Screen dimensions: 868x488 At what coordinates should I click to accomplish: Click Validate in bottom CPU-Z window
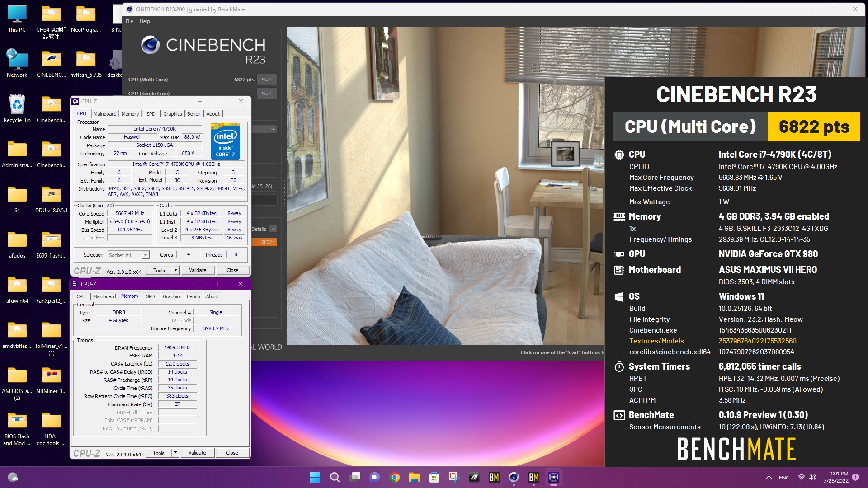pyautogui.click(x=197, y=453)
